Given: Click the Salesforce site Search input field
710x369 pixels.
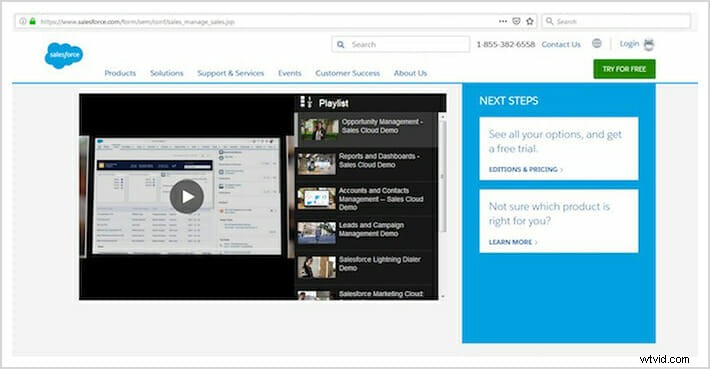Looking at the screenshot, I should (x=400, y=44).
